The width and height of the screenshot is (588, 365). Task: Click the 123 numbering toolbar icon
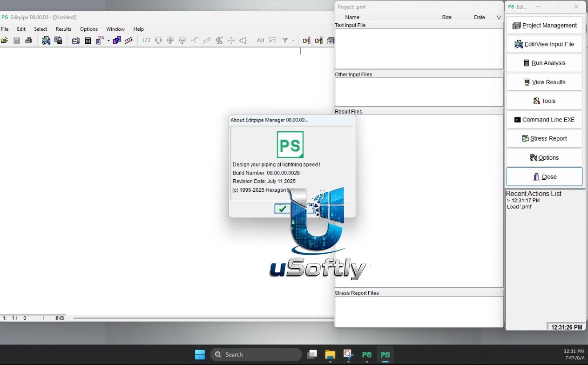146,41
